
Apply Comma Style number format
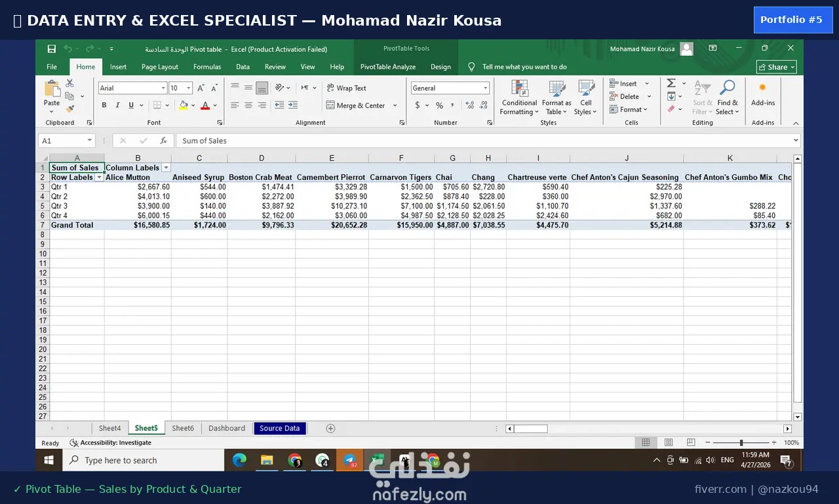point(452,105)
